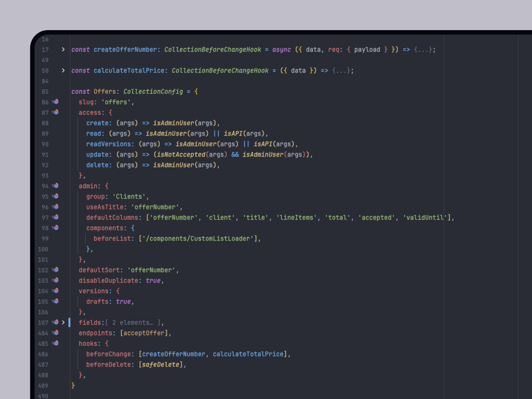This screenshot has height=399, width=532.
Task: Click 'isAPI' on the read line
Action: 233,133
